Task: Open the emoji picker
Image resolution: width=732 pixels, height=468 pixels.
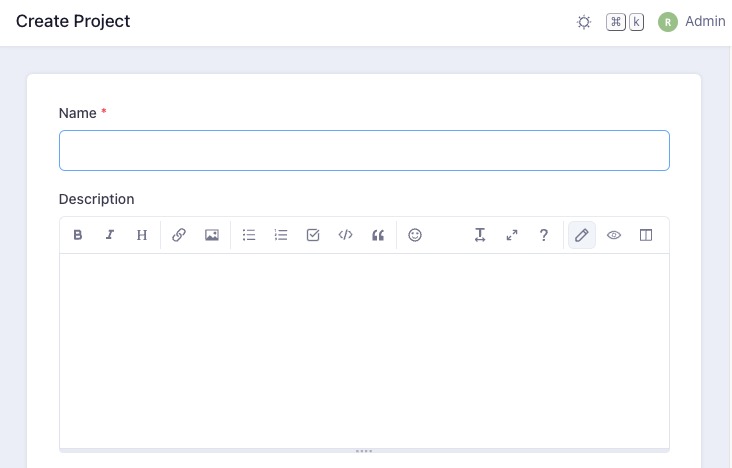Action: (415, 235)
